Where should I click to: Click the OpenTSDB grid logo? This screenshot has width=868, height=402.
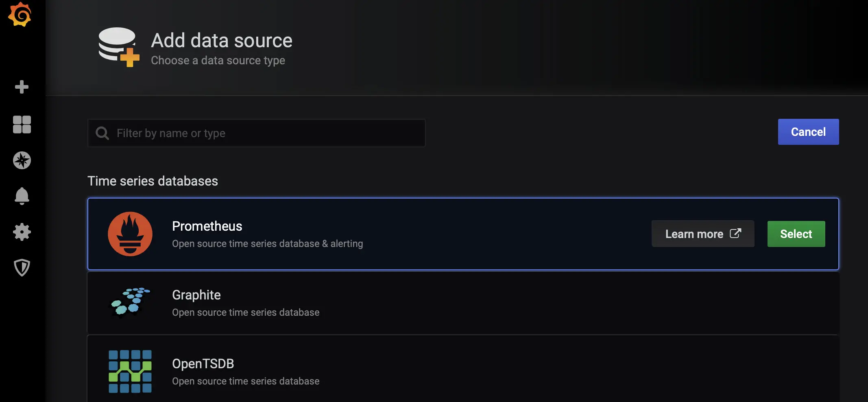pos(130,371)
